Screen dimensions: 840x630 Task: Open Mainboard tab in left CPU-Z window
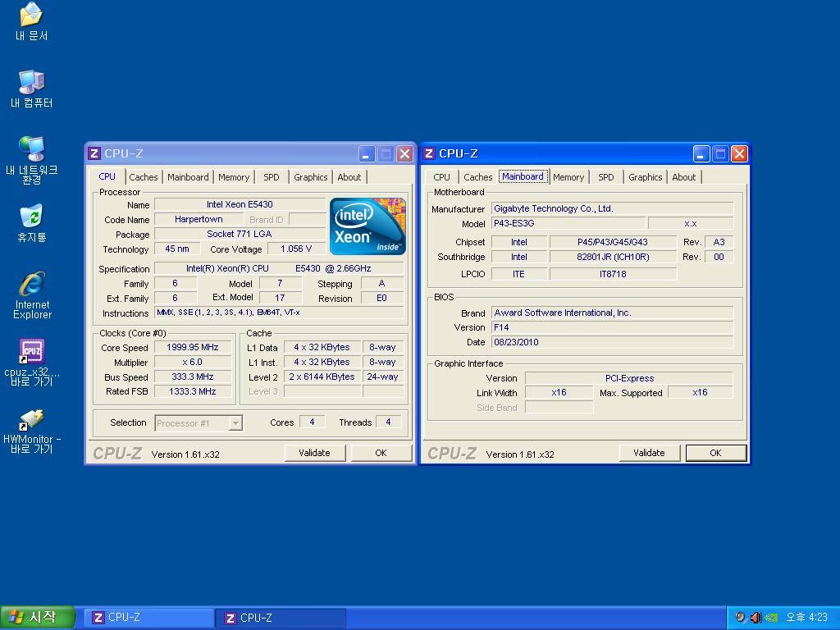pyautogui.click(x=188, y=177)
